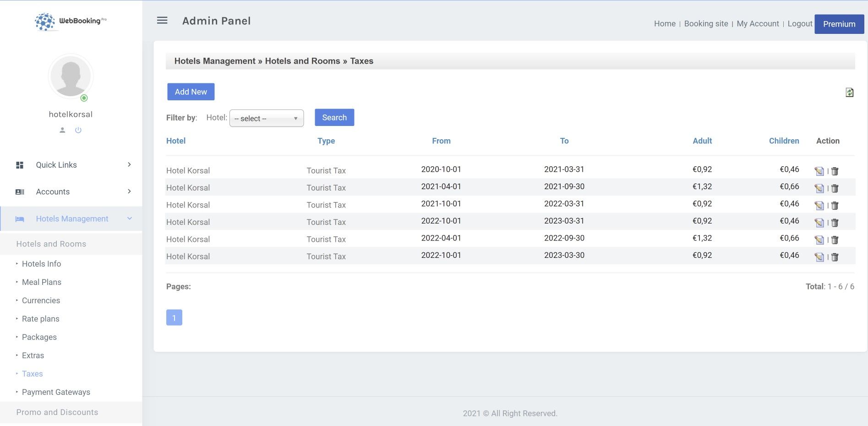The width and height of the screenshot is (868, 426).
Task: Go to page 1 in pagination
Action: (x=174, y=317)
